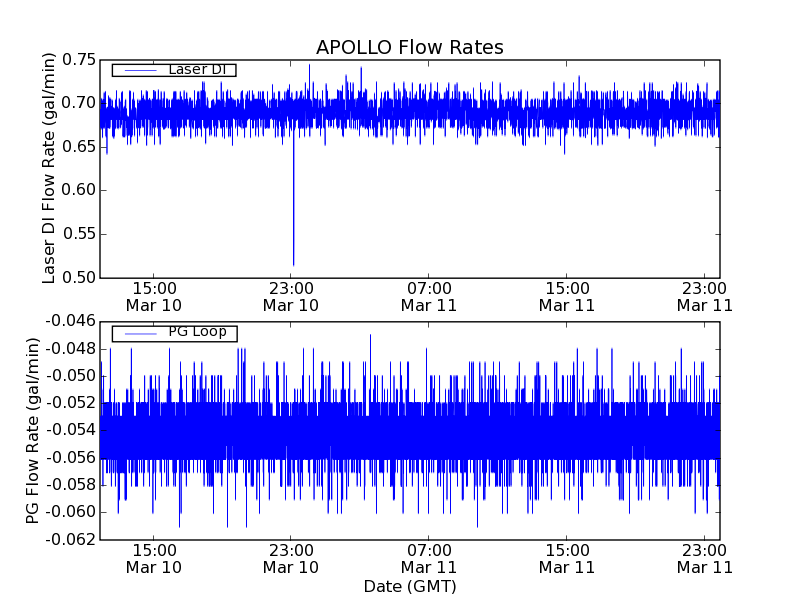Click '23:00 Mar 10' tick under the bottom plot
The width and height of the screenshot is (800, 600).
point(291,558)
